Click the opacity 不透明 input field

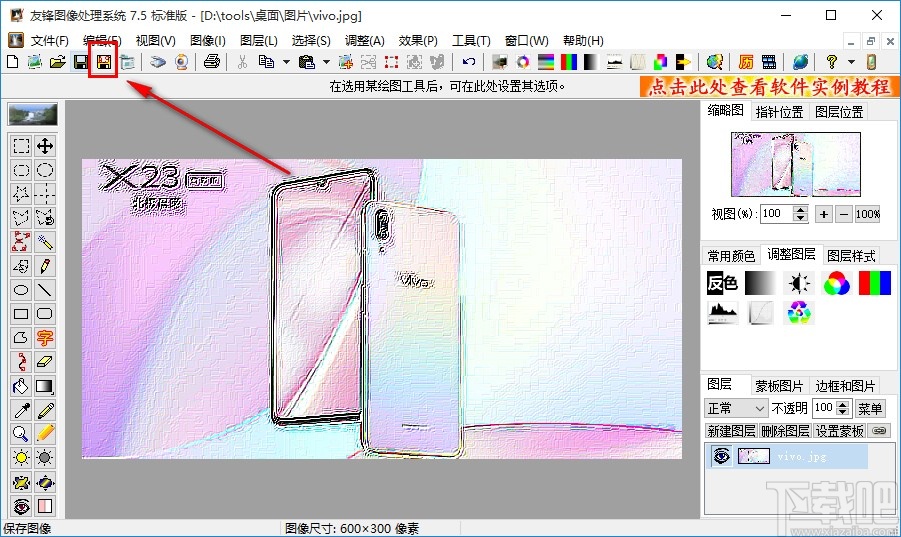pyautogui.click(x=824, y=408)
